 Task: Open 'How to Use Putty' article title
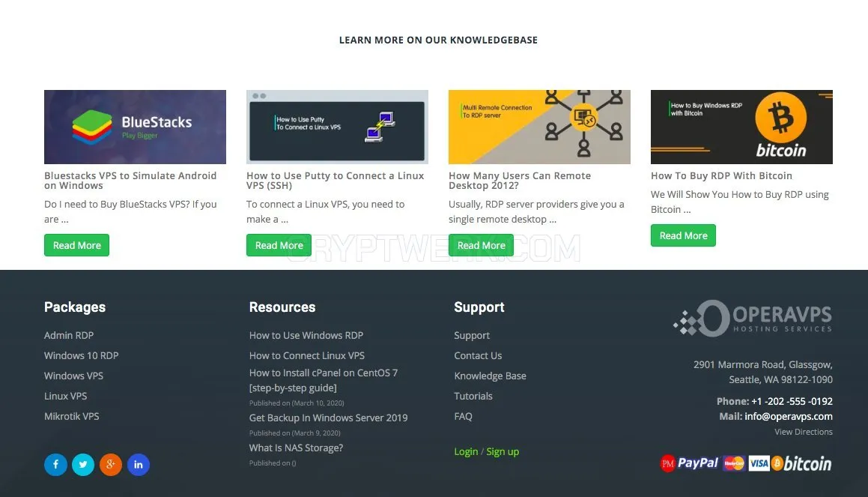click(335, 181)
